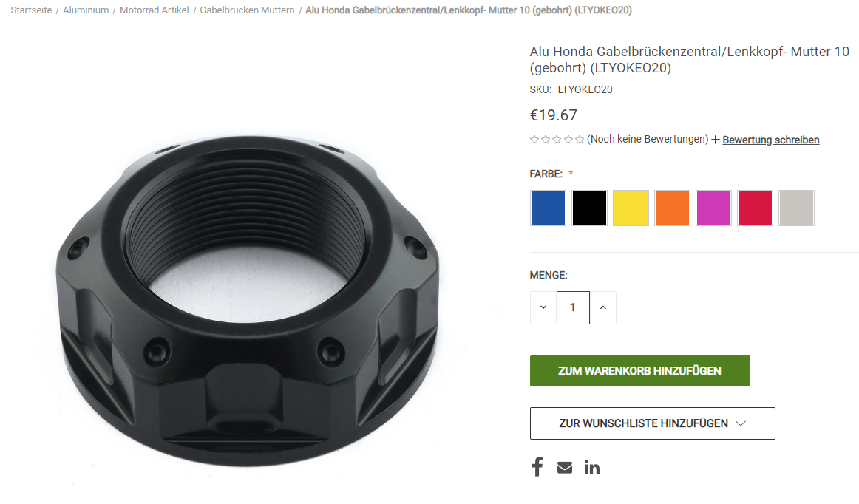Select the black color option
The image size is (859, 504).
coord(589,208)
